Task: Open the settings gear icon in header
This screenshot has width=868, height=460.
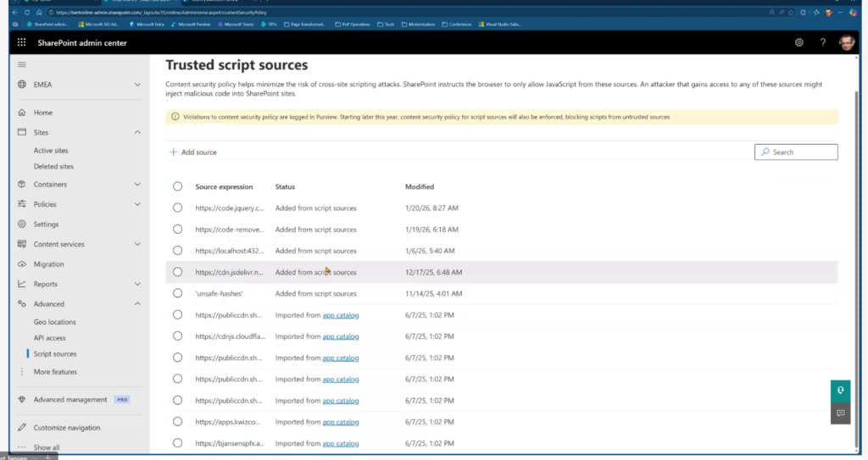Action: click(x=798, y=42)
